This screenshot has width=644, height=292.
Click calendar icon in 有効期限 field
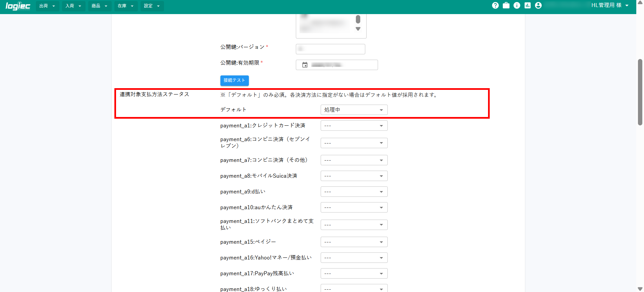305,65
